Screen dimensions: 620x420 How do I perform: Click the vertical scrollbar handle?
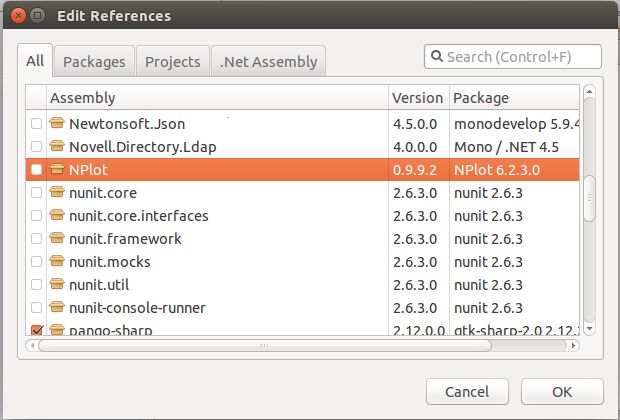click(x=589, y=200)
